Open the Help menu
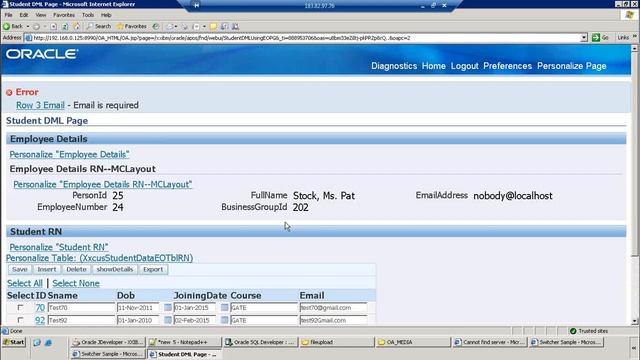This screenshot has width=640, height=360. [x=106, y=15]
